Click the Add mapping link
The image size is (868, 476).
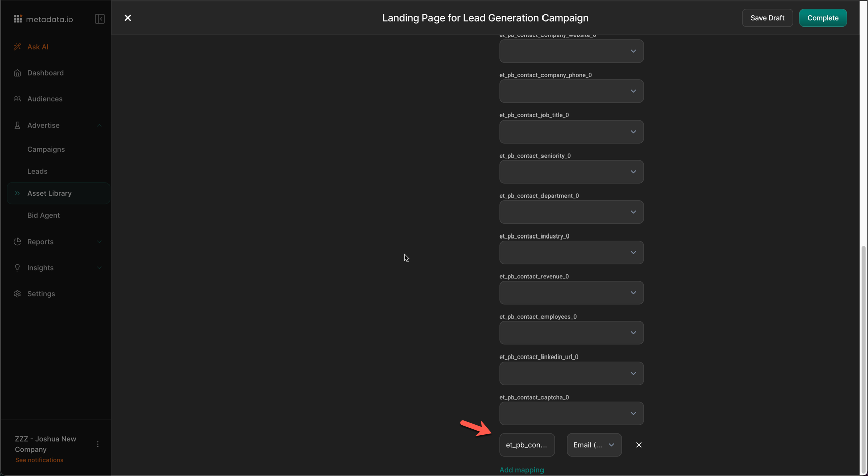coord(521,470)
